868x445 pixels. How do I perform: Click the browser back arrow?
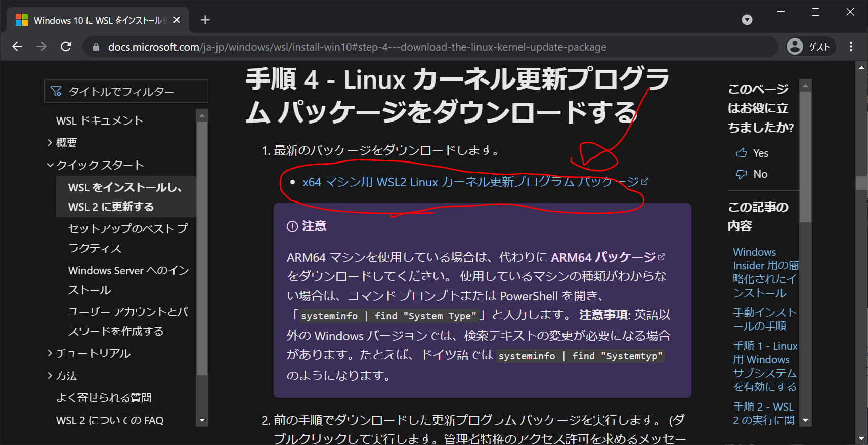point(17,47)
